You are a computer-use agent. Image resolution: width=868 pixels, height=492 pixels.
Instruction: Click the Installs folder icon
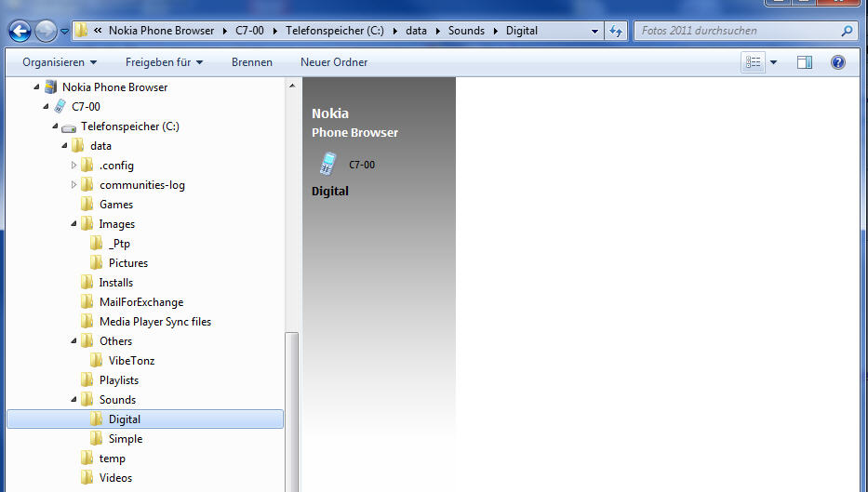[87, 282]
